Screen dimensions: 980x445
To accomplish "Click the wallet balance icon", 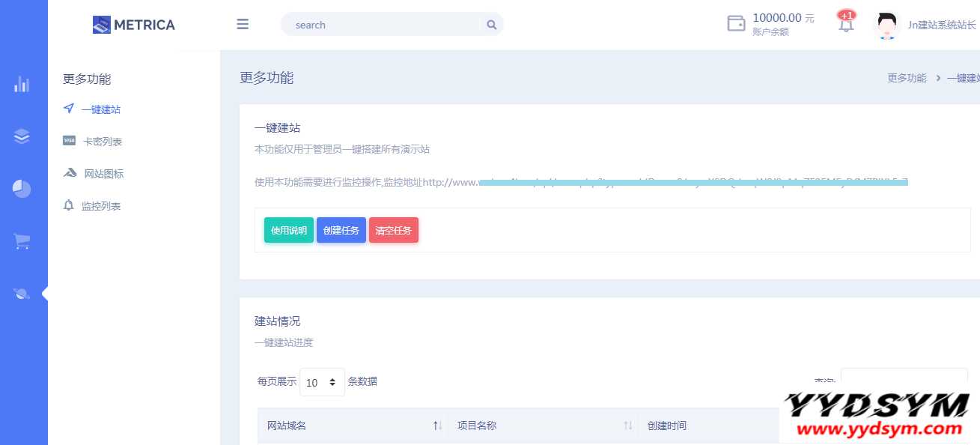I will coord(736,23).
